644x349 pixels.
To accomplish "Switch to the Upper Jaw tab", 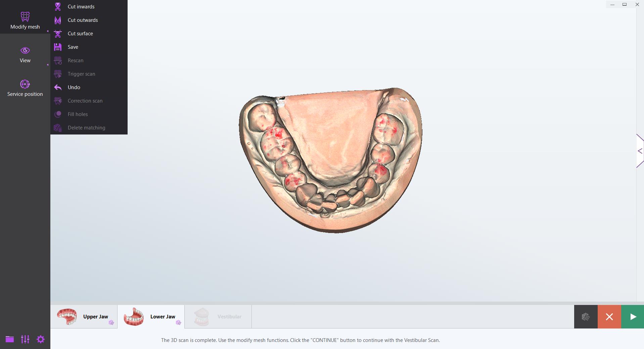I will (84, 316).
